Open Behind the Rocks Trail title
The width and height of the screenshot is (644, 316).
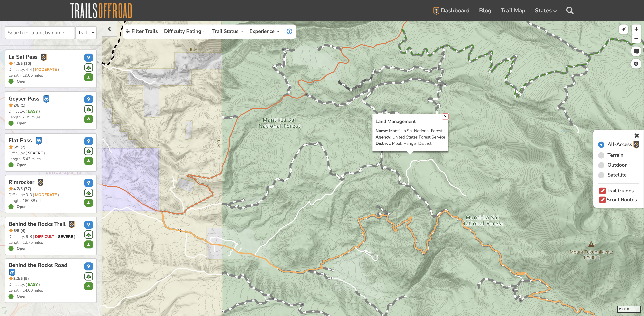[37, 224]
